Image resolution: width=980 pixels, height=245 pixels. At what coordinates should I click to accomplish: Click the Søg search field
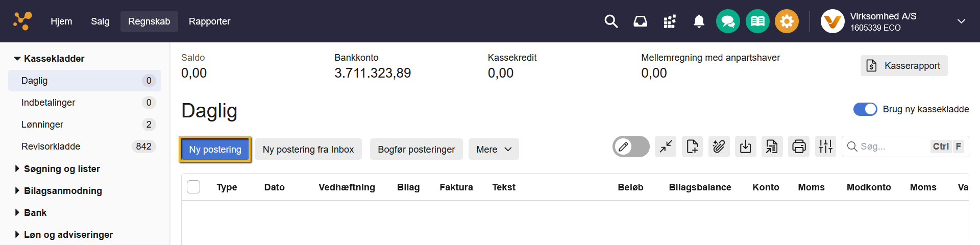point(893,147)
